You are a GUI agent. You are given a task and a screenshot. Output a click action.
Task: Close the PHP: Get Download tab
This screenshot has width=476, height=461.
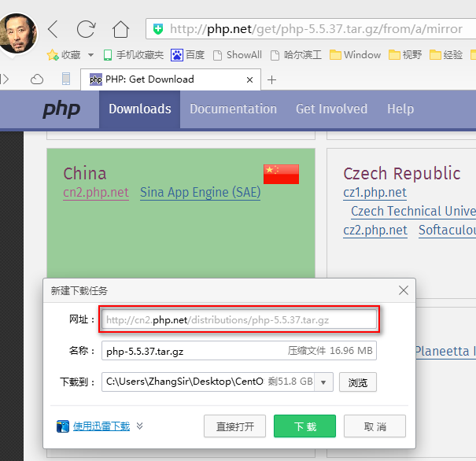click(x=249, y=79)
